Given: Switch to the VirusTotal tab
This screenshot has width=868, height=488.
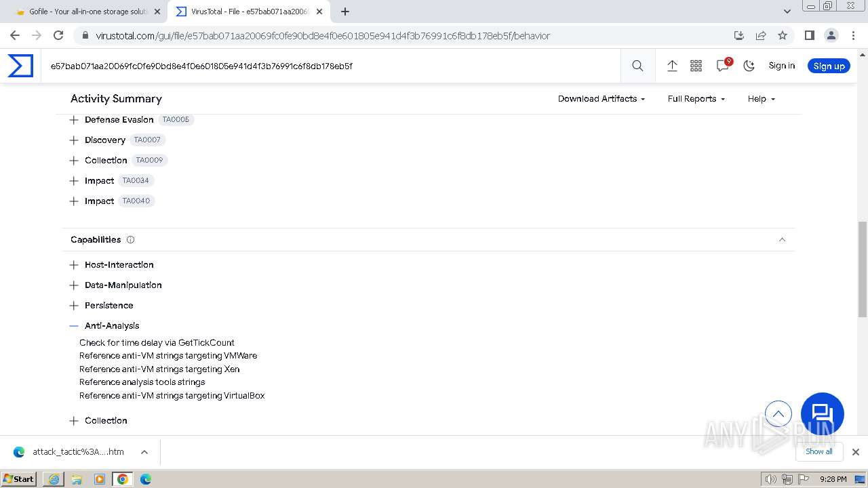Looking at the screenshot, I should click(249, 12).
